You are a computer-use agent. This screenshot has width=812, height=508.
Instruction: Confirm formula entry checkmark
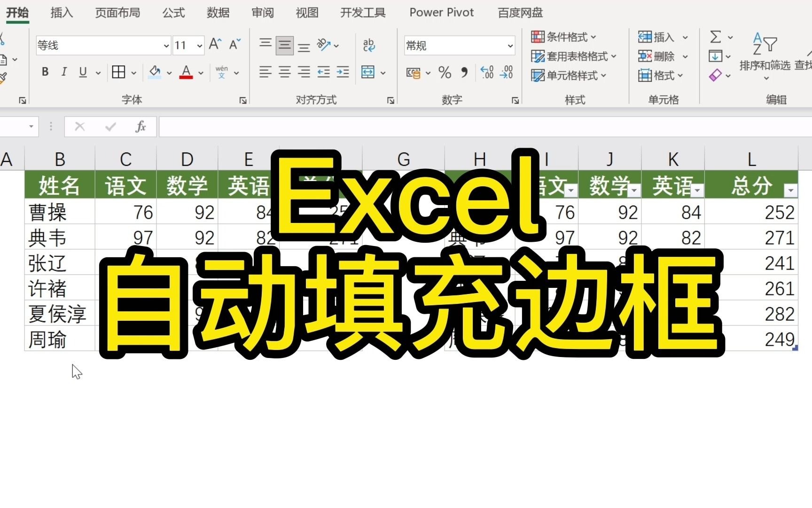click(x=110, y=127)
